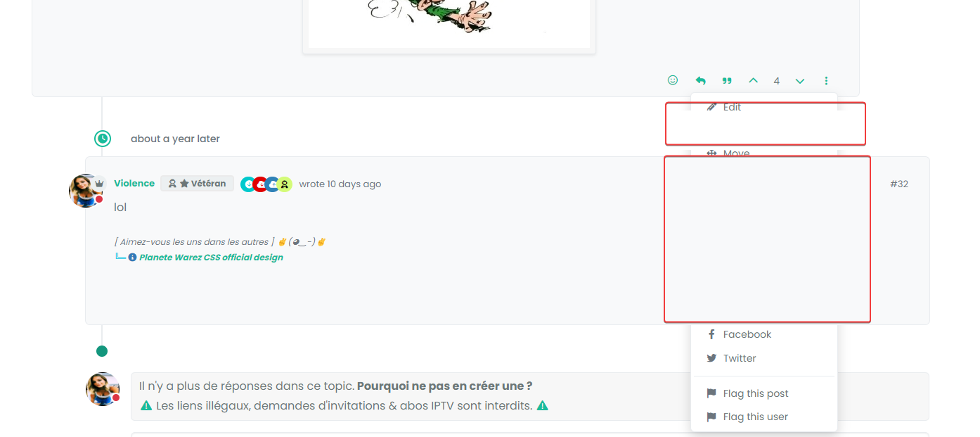Click the Vétéran group badge

click(197, 184)
